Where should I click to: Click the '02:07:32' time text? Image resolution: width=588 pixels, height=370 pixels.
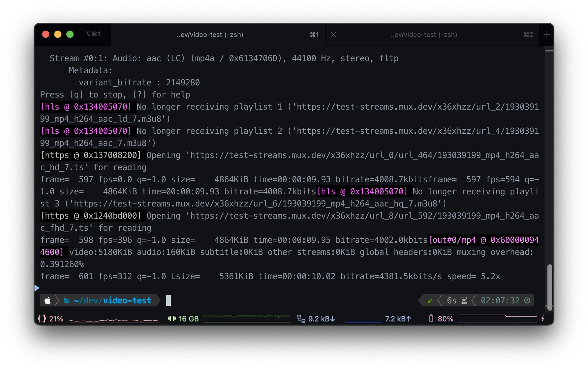pos(500,300)
